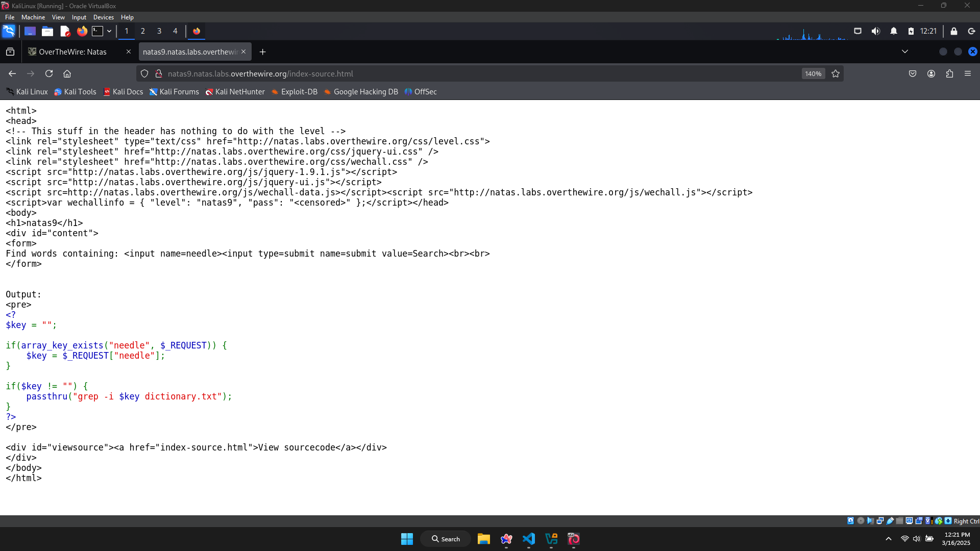
Task: Open the logout session icon
Action: point(972,31)
